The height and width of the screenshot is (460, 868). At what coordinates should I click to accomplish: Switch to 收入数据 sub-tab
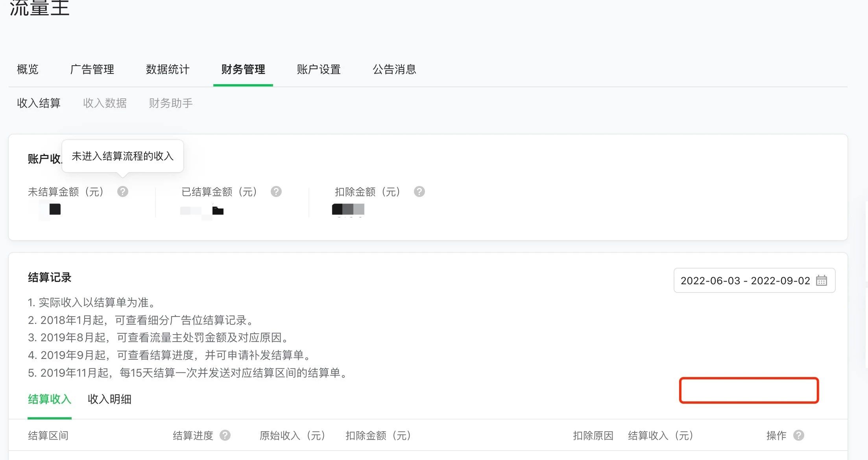tap(105, 103)
